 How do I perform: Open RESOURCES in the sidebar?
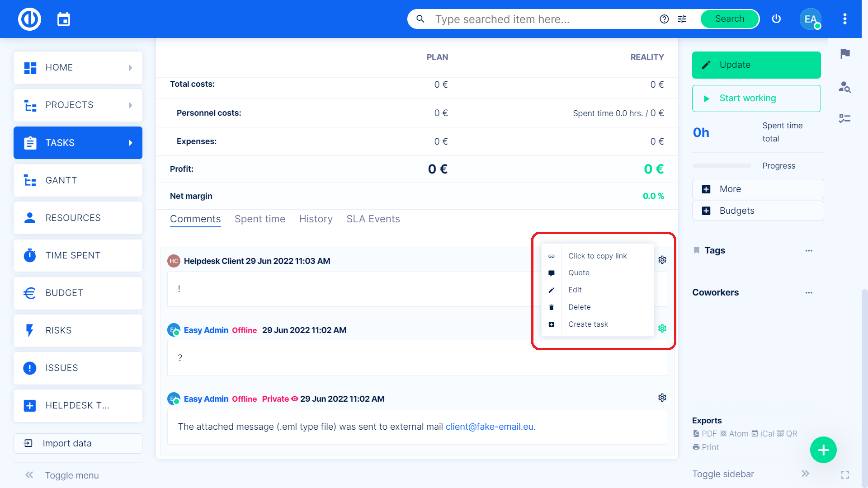pyautogui.click(x=78, y=218)
